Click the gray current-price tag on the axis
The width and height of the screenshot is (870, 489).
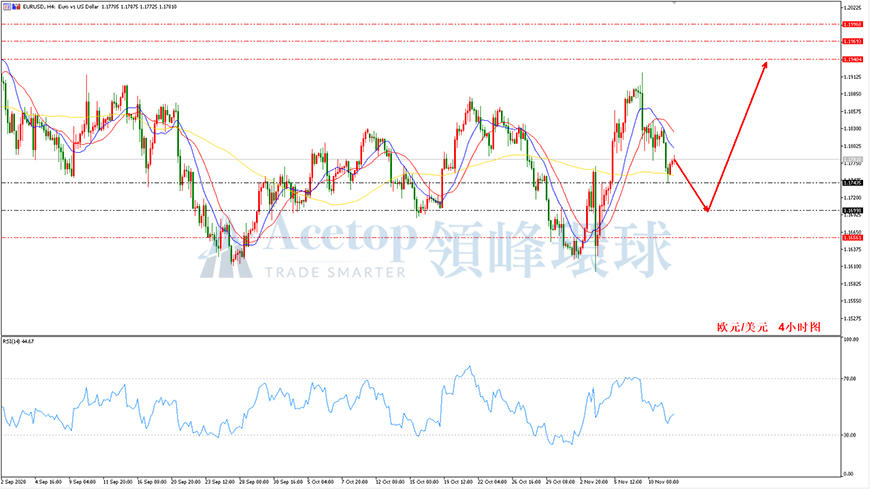[852, 159]
